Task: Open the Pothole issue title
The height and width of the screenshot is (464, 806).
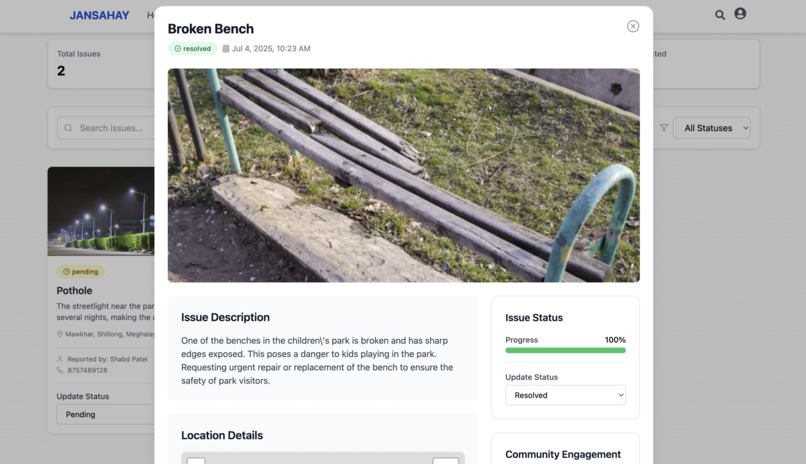Action: pos(75,290)
